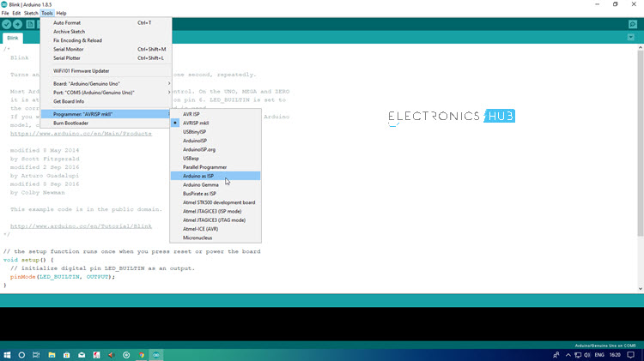
Task: Click the New sketch toolbar icon
Action: 30,24
